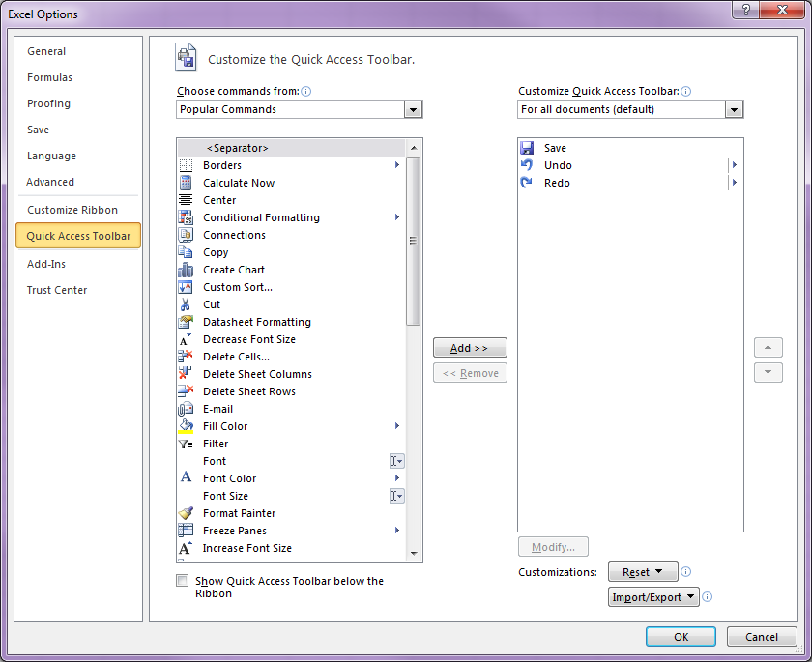Open the Trust Center category
The image size is (812, 662).
[x=57, y=290]
